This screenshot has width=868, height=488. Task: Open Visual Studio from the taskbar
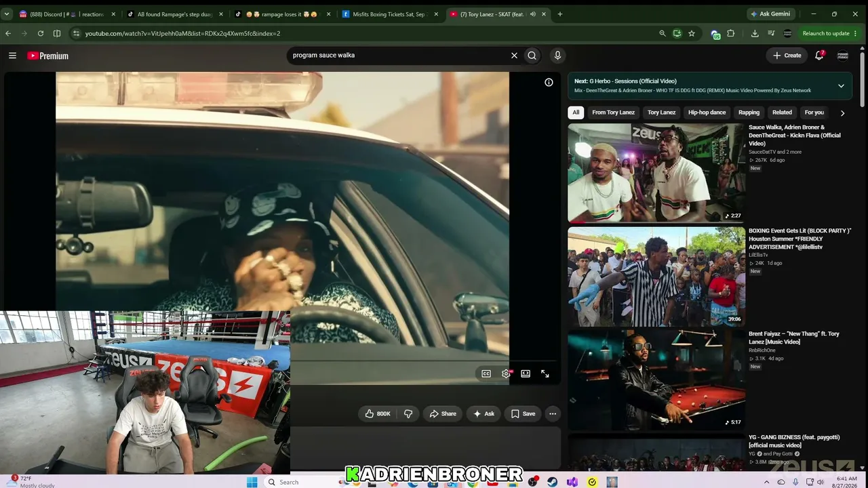(x=572, y=482)
